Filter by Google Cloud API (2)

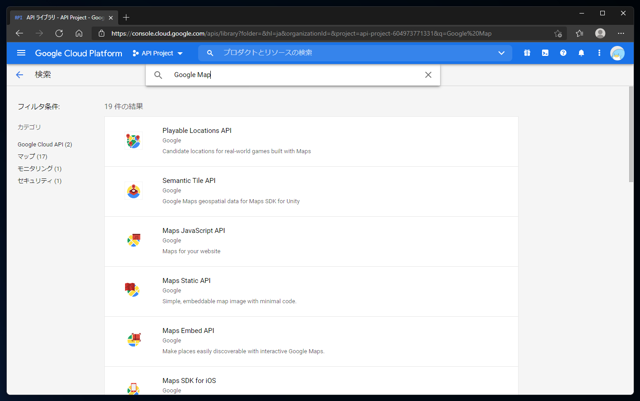(x=45, y=145)
